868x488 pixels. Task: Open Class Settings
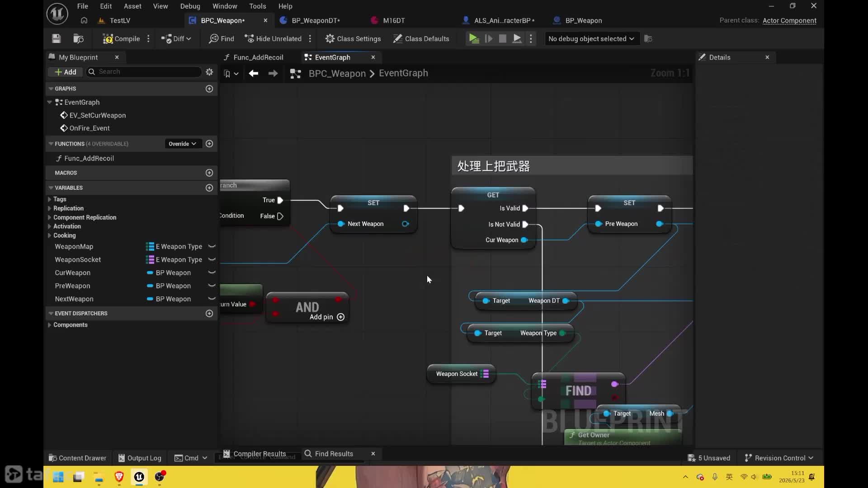[353, 39]
